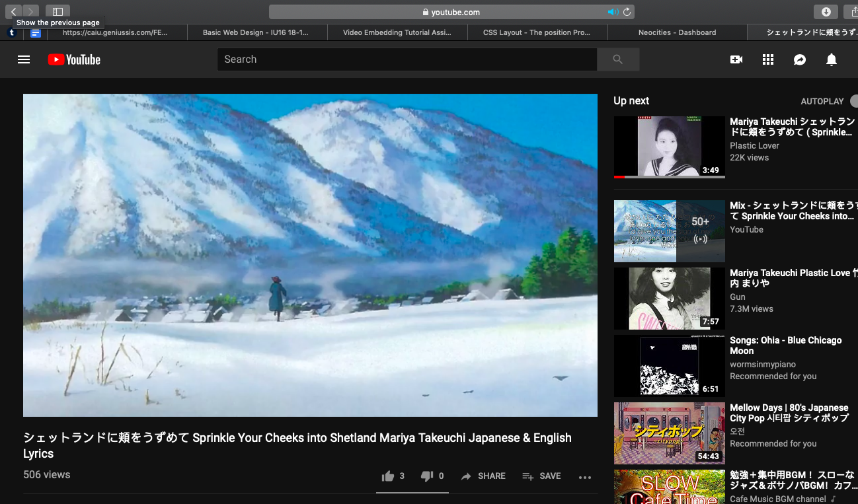Go to YouTube home via logo
Image resolution: width=858 pixels, height=504 pixels.
click(74, 59)
